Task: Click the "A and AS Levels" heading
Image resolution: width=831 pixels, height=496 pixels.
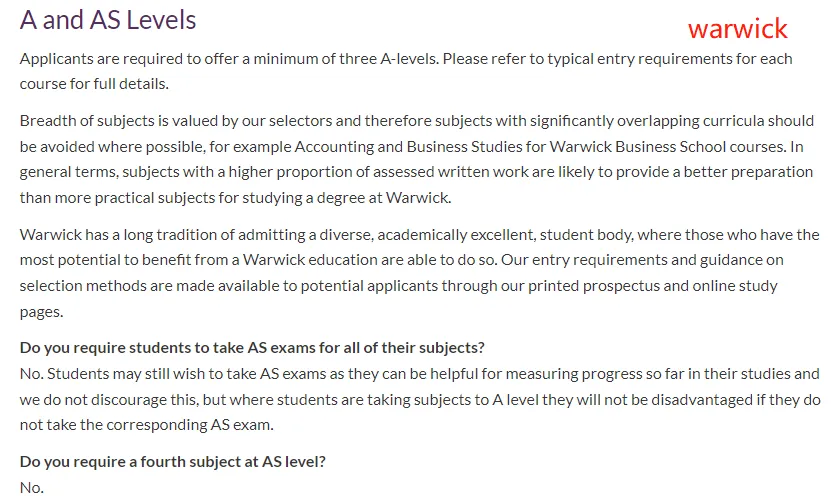Action: click(108, 19)
